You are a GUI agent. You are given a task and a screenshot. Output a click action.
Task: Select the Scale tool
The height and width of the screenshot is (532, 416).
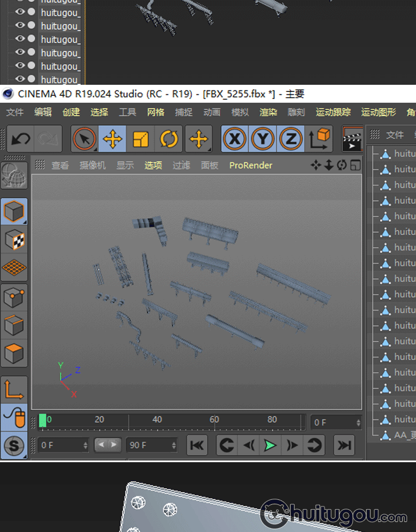141,139
